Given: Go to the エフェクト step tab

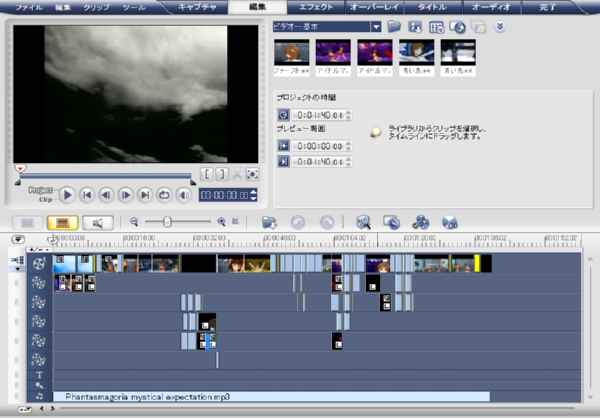Looking at the screenshot, I should (316, 7).
